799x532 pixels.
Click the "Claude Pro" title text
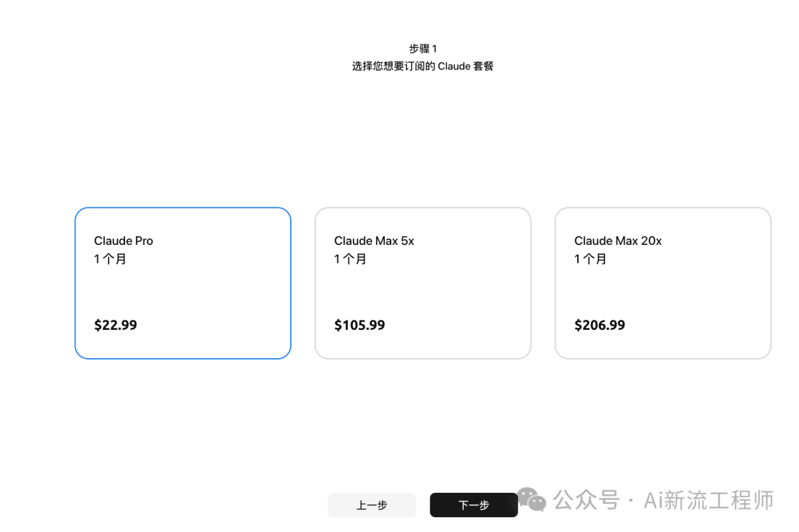tap(124, 240)
